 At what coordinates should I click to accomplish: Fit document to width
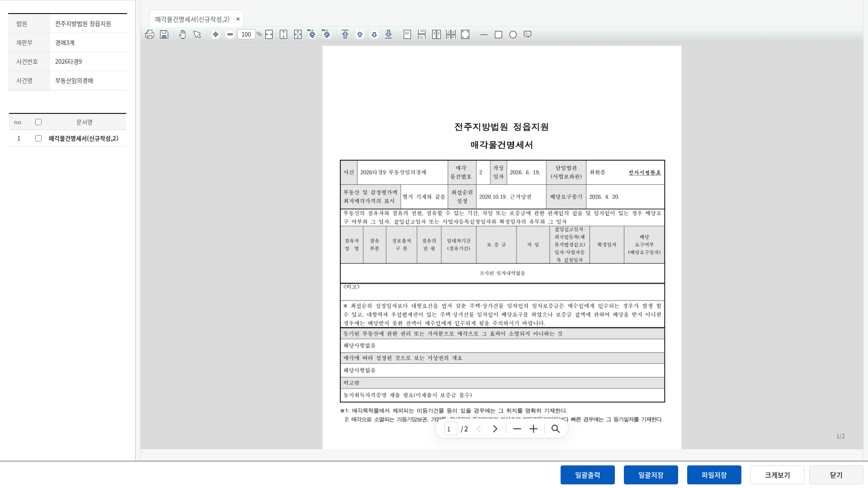(x=269, y=34)
